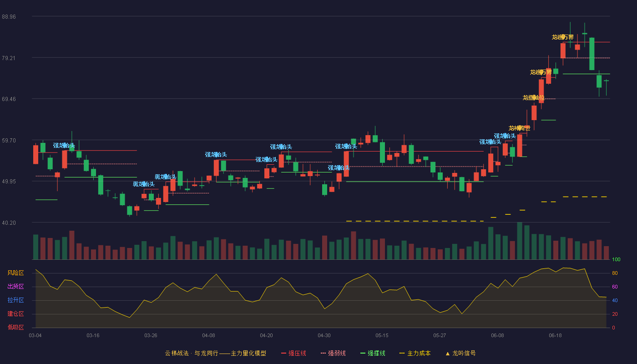Click the 06-08 date label
The image size is (637, 364).
coord(498,335)
